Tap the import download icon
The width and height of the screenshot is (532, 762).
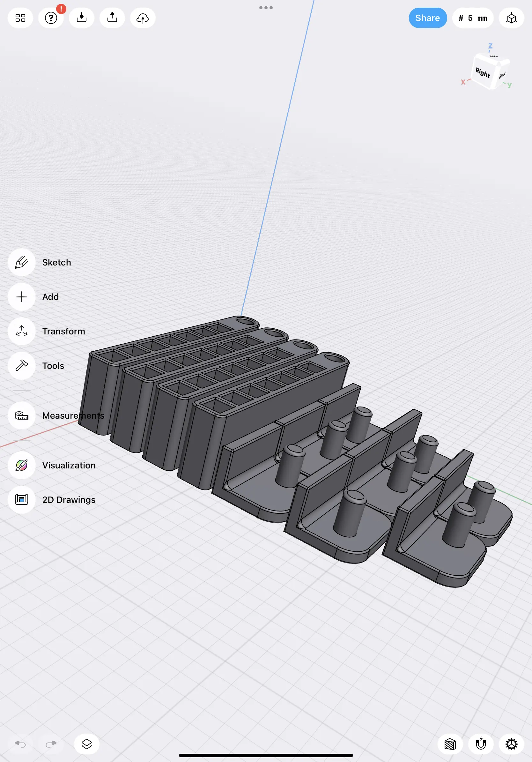pos(82,18)
